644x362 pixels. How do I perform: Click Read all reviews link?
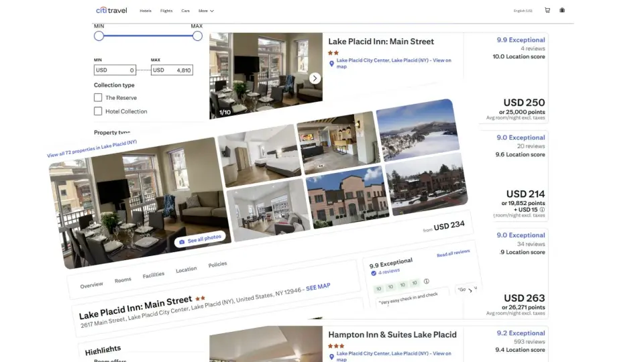click(x=453, y=253)
